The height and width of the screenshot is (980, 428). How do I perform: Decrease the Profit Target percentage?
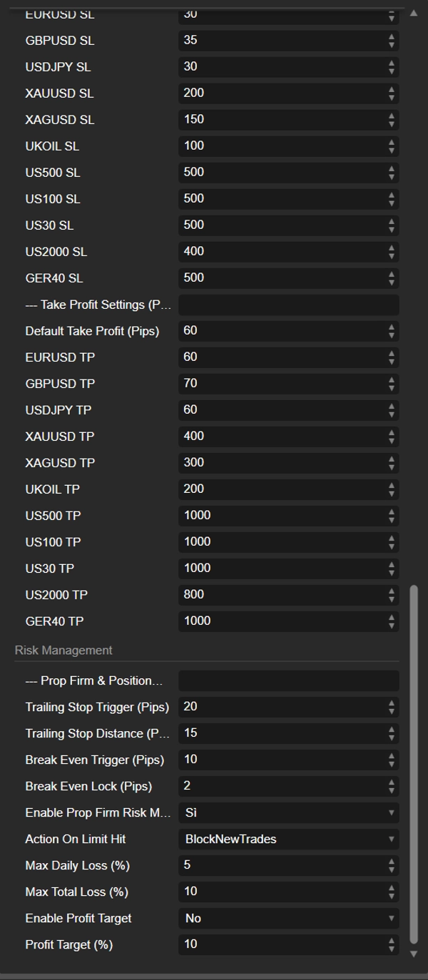(x=392, y=948)
